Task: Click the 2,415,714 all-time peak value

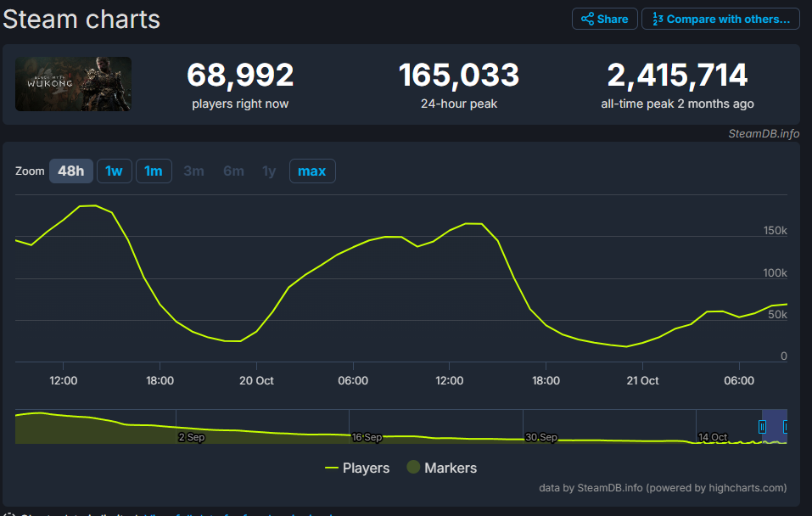Action: coord(677,76)
